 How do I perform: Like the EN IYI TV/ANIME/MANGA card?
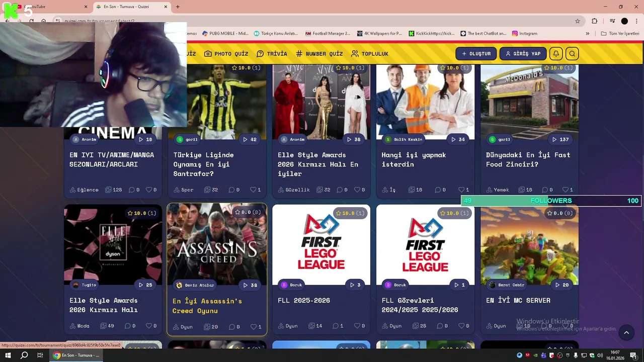[x=151, y=190]
